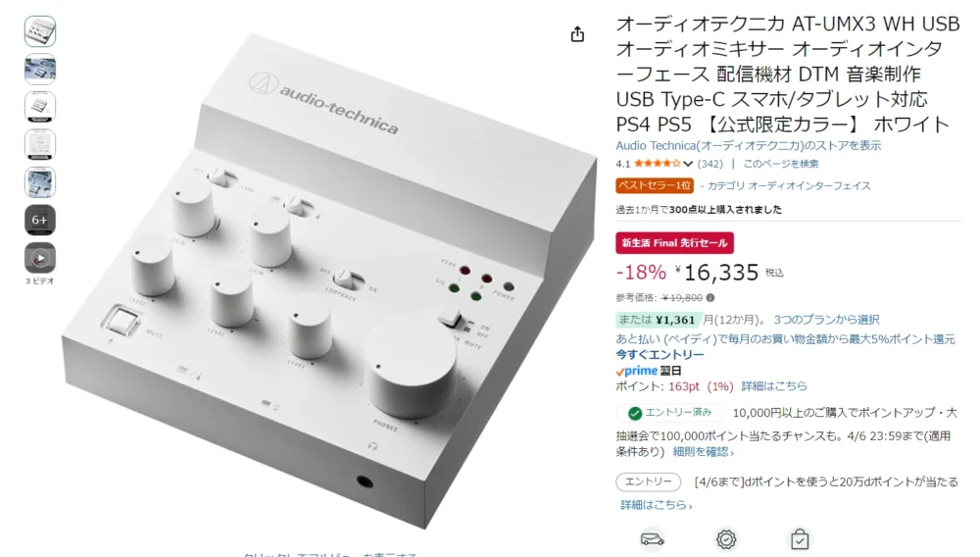Choose from 3つのプランから選択 link
Viewport: 980px width, 557px height.
826,320
